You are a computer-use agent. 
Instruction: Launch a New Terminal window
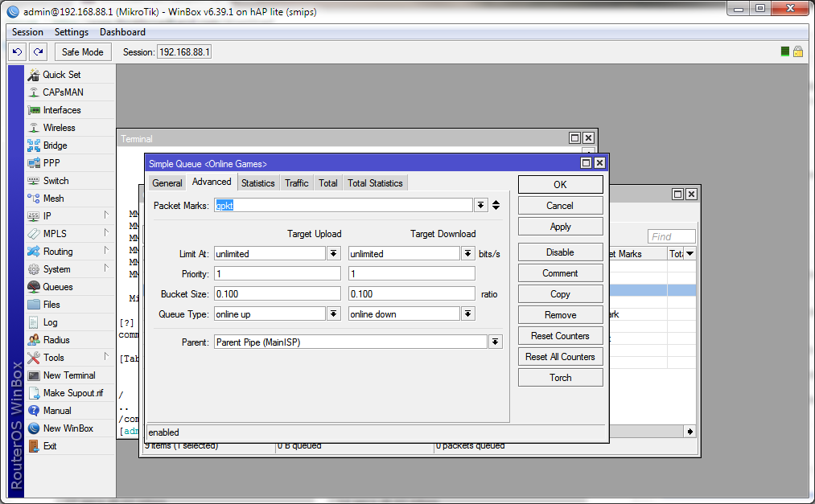(x=68, y=375)
